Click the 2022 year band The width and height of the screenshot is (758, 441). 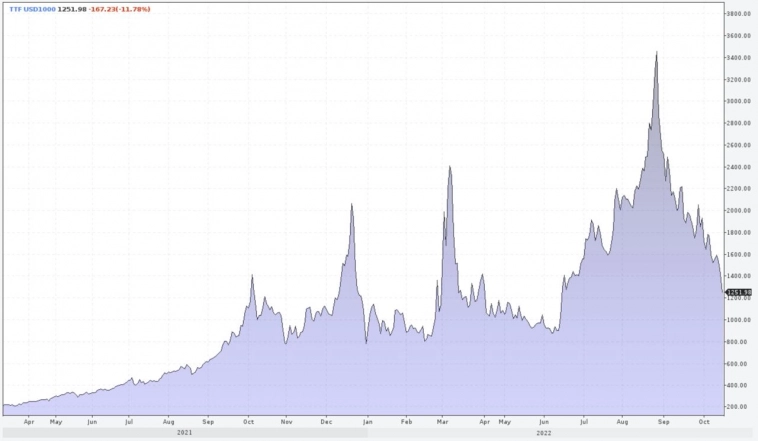(541, 433)
